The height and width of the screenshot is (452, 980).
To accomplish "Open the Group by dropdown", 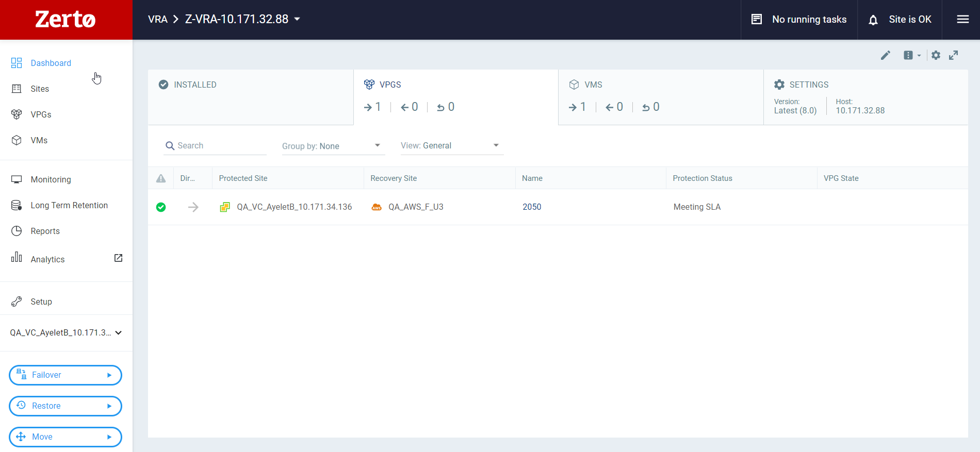I will coord(333,146).
